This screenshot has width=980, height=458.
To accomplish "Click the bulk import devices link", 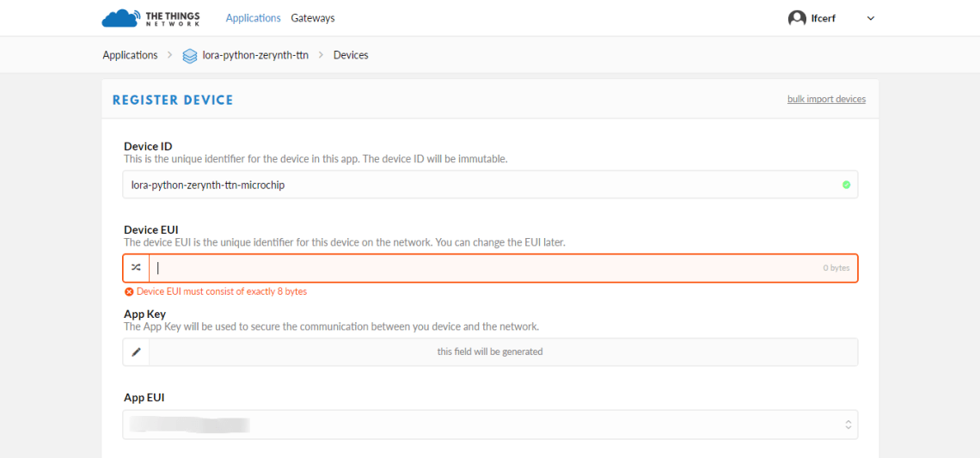I will [x=826, y=100].
